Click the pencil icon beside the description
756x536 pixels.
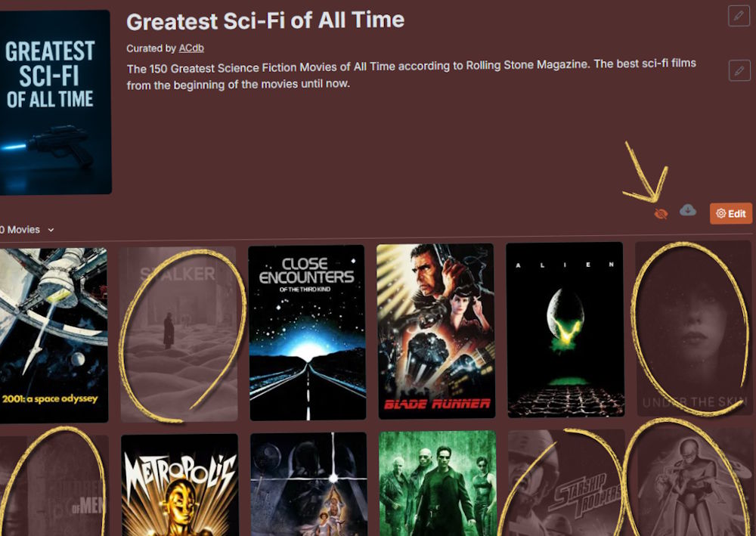tap(739, 70)
